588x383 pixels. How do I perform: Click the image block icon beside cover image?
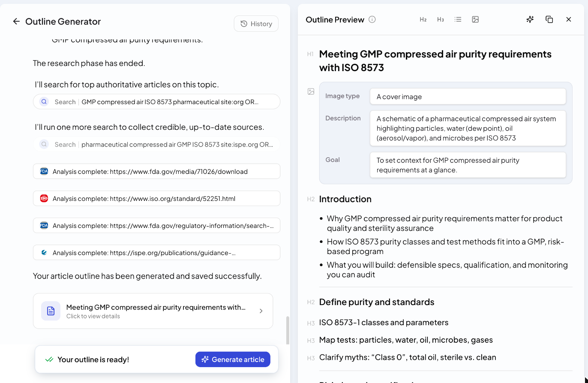[311, 91]
